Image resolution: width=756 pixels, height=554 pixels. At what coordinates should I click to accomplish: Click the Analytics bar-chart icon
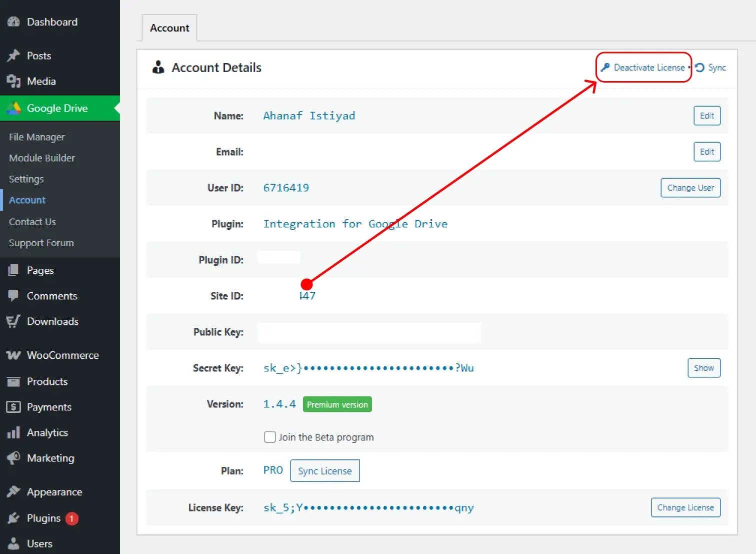(13, 432)
